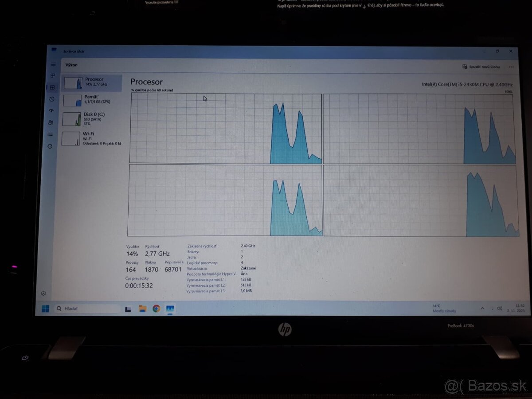The height and width of the screenshot is (399, 532).
Task: Open Task Manager settings via the gear icon
Action: pyautogui.click(x=43, y=293)
